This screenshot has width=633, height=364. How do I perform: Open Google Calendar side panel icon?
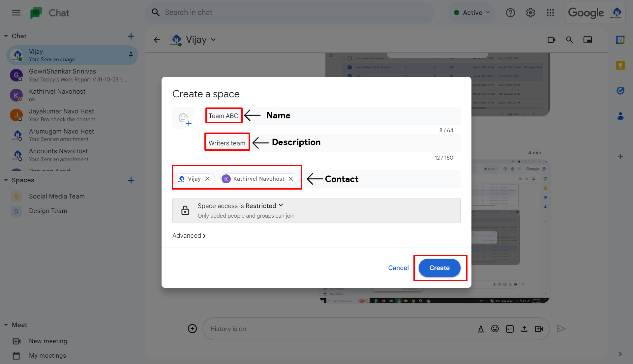tap(620, 40)
